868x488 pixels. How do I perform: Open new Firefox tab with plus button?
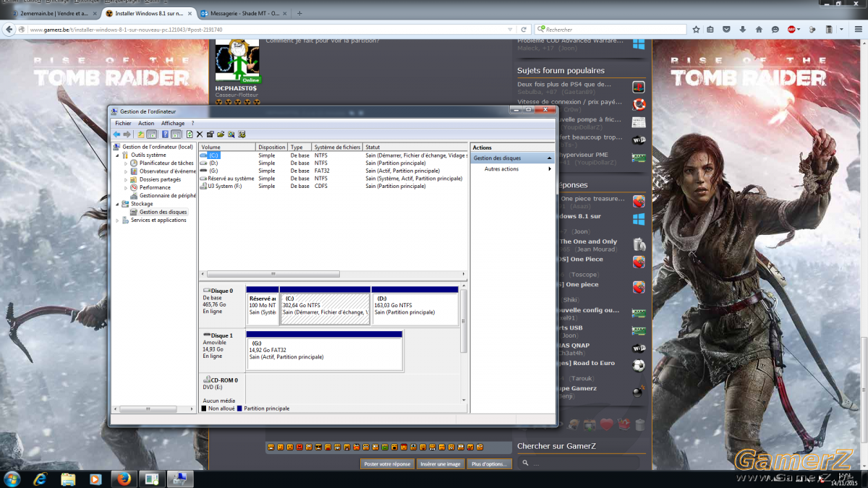click(299, 13)
